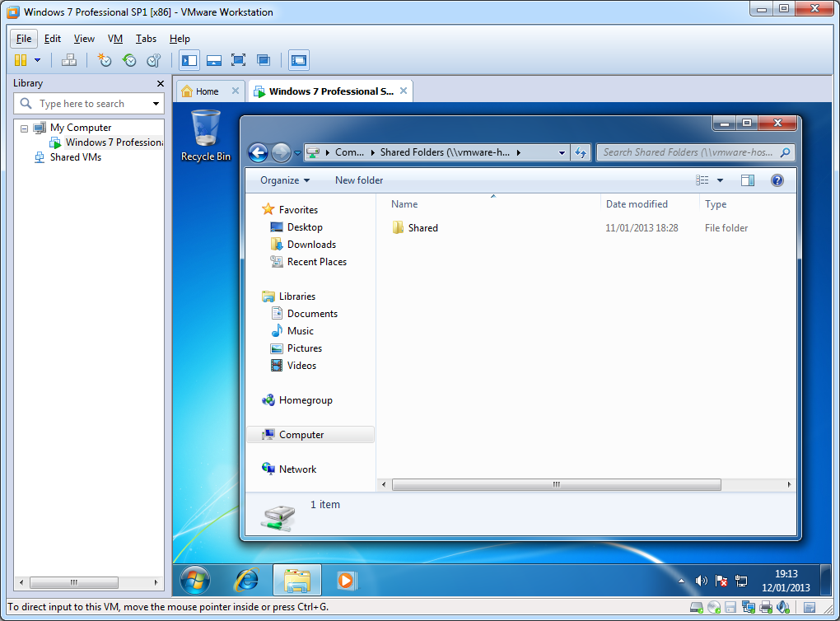Image resolution: width=840 pixels, height=621 pixels.
Task: Toggle the Explorer preview pane button
Action: 747,180
